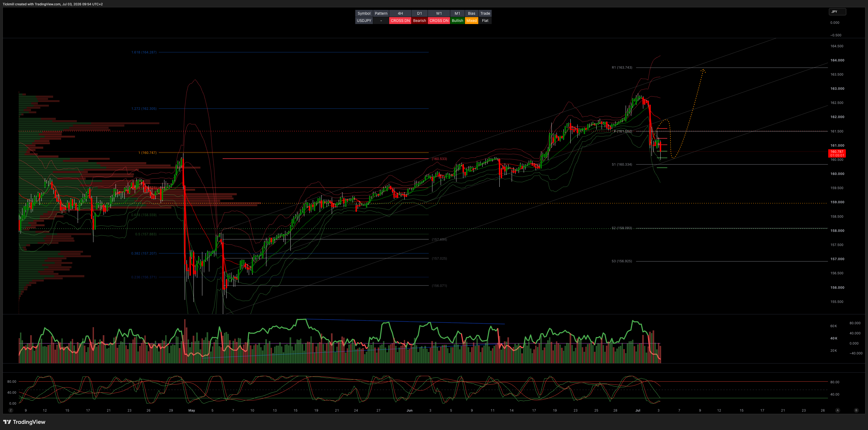Click 162.000 on the price axis
The image size is (868, 430).
point(837,117)
